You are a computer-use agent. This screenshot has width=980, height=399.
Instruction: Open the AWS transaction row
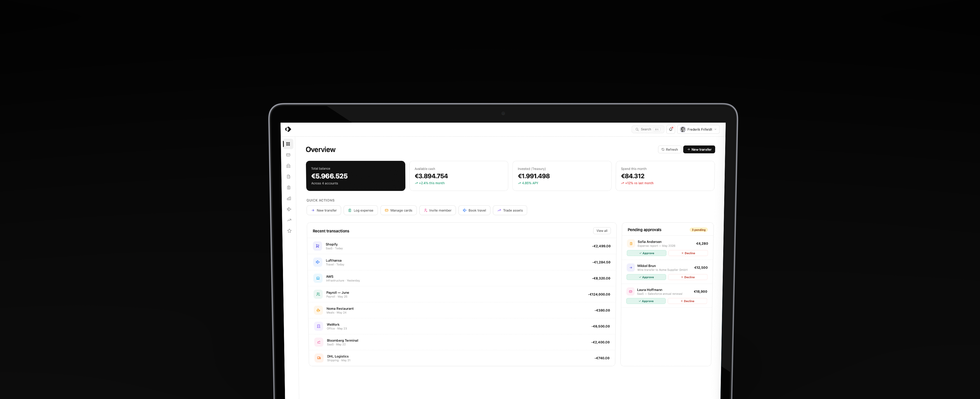(462, 278)
